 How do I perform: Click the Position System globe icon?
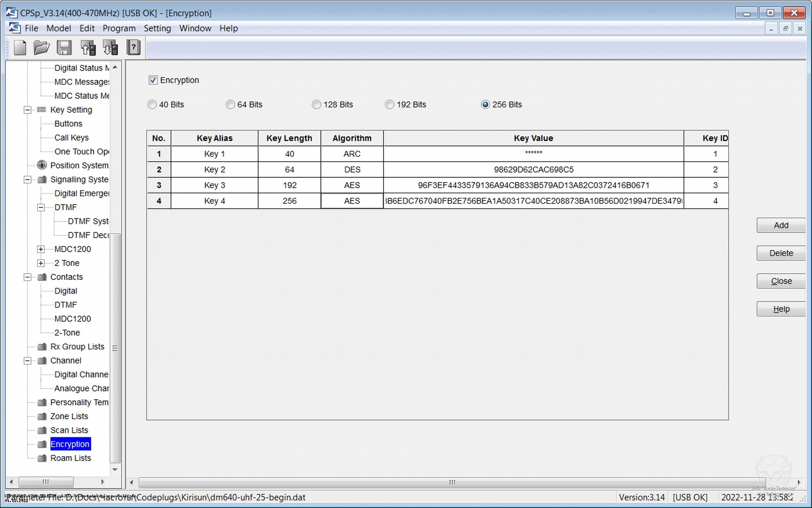(42, 165)
